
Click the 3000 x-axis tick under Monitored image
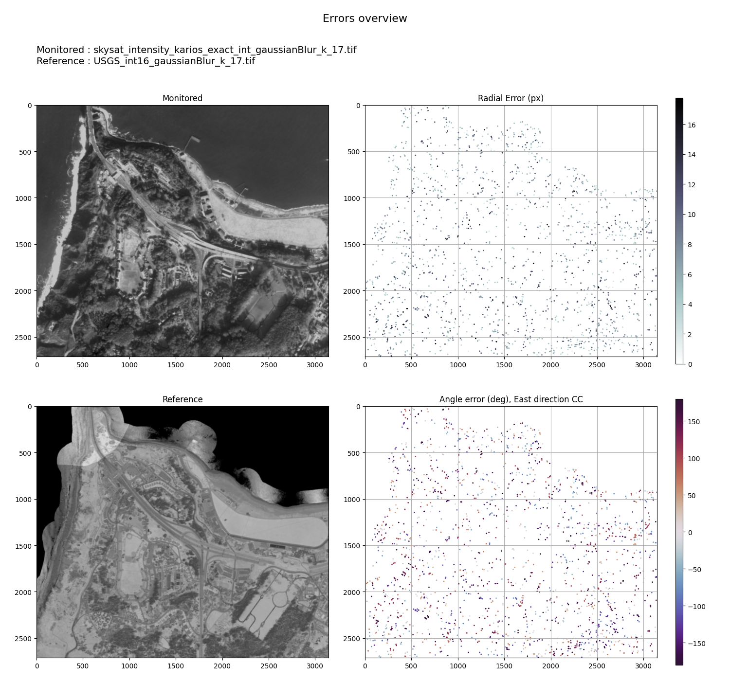tap(314, 364)
